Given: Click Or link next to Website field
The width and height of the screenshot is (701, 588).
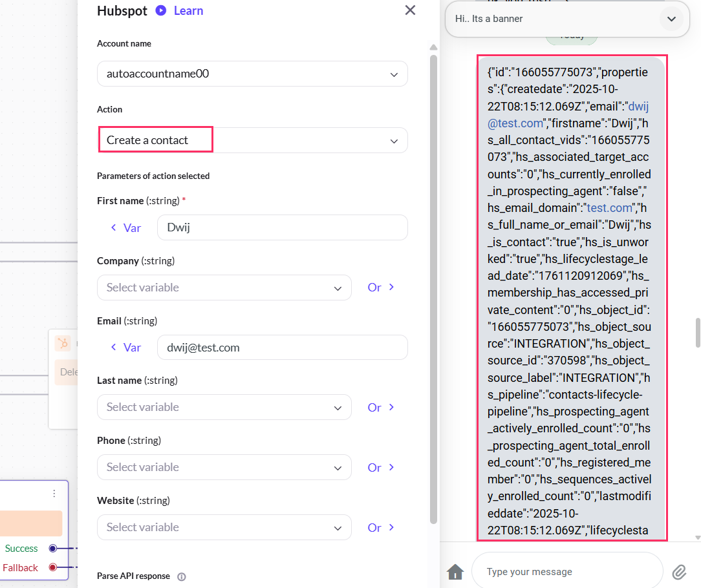Looking at the screenshot, I should [x=380, y=527].
